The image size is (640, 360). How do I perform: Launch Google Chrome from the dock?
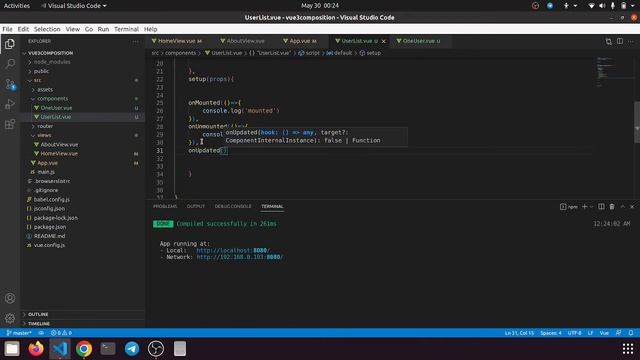pos(84,349)
